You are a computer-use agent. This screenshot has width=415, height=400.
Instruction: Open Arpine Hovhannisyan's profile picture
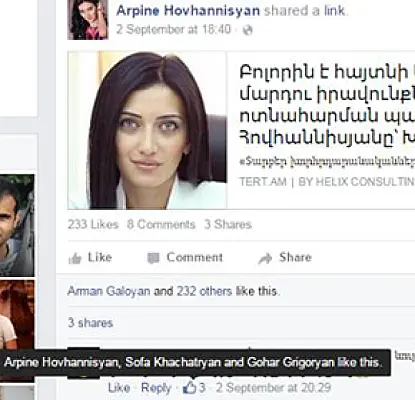88,20
